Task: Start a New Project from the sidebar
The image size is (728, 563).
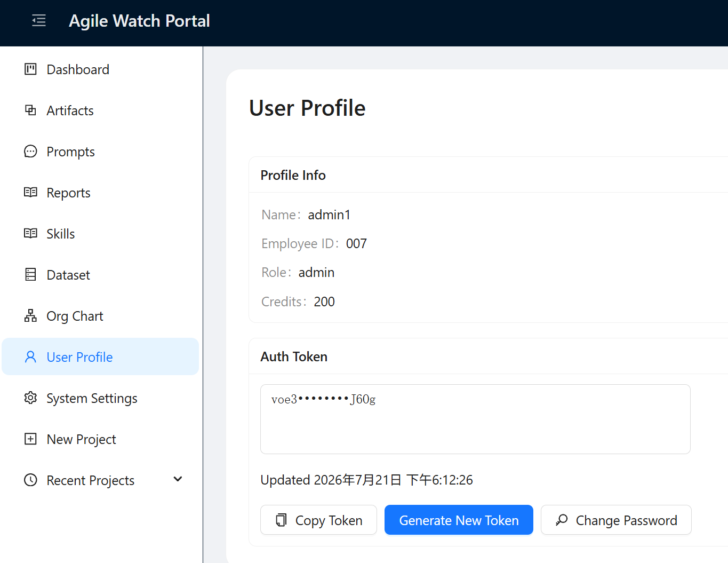Action: tap(100, 439)
